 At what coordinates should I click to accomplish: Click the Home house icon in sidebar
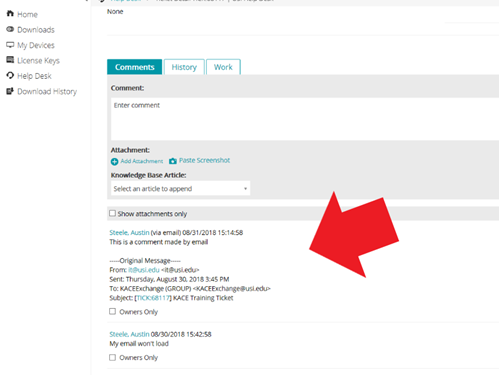(x=10, y=14)
